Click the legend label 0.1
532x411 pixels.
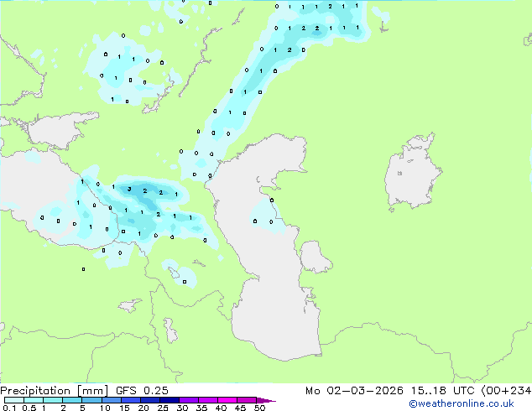(x=9, y=408)
